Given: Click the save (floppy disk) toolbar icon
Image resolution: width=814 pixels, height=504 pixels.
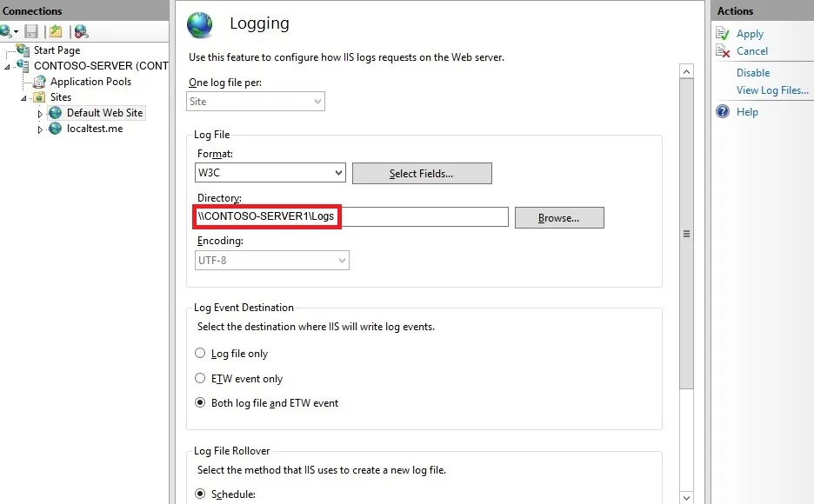Looking at the screenshot, I should click(x=31, y=31).
